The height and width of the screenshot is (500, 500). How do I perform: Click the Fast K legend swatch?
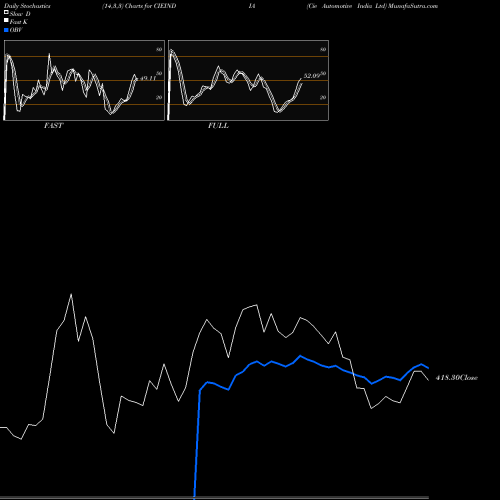(6, 20)
